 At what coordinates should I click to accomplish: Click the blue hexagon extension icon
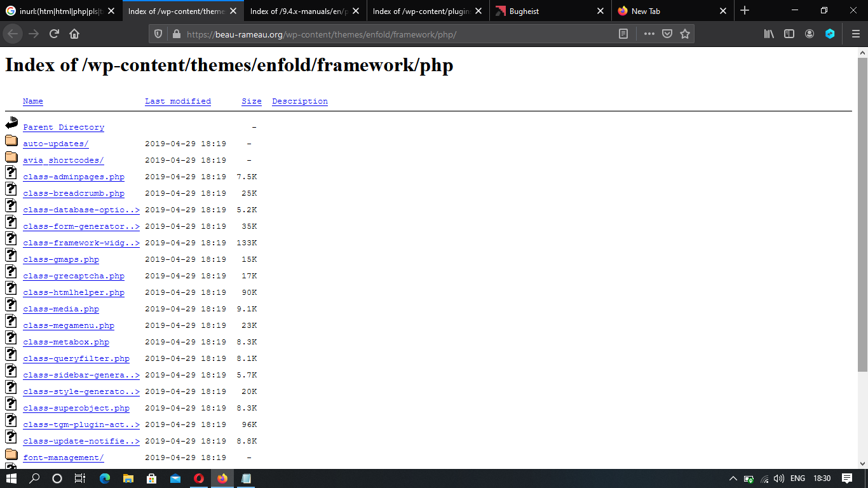[x=830, y=34]
